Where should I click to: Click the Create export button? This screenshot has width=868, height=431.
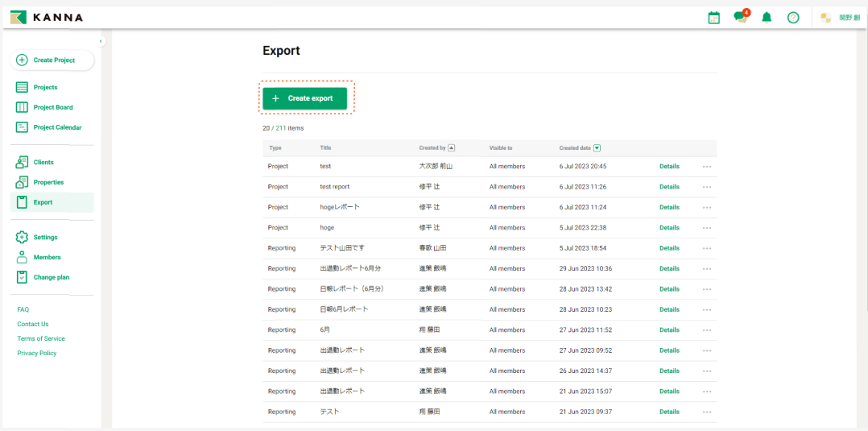(x=305, y=98)
